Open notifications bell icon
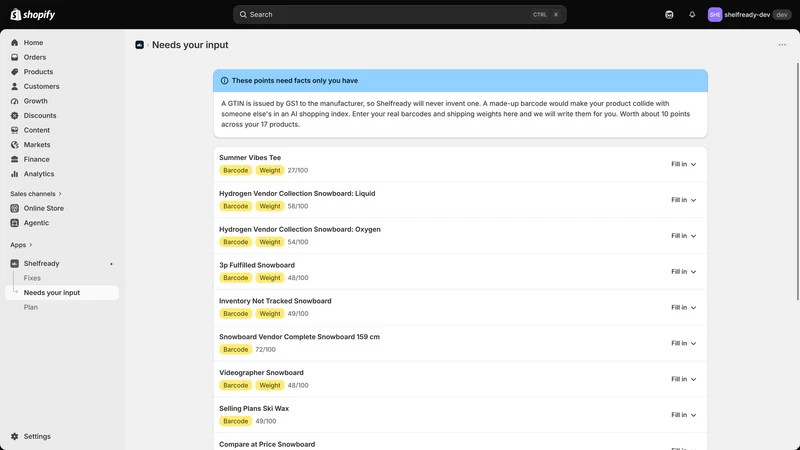The height and width of the screenshot is (450, 800). tap(692, 15)
